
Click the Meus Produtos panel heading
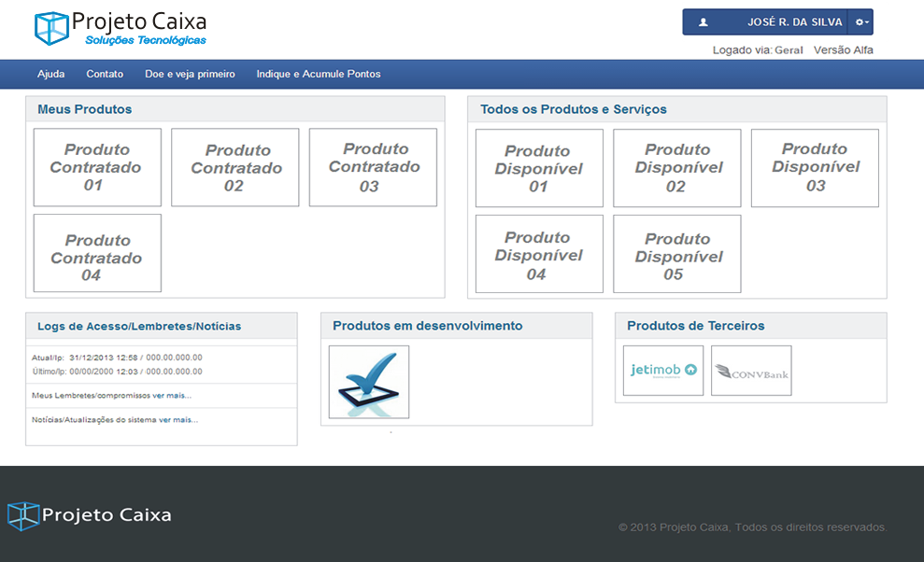85,109
